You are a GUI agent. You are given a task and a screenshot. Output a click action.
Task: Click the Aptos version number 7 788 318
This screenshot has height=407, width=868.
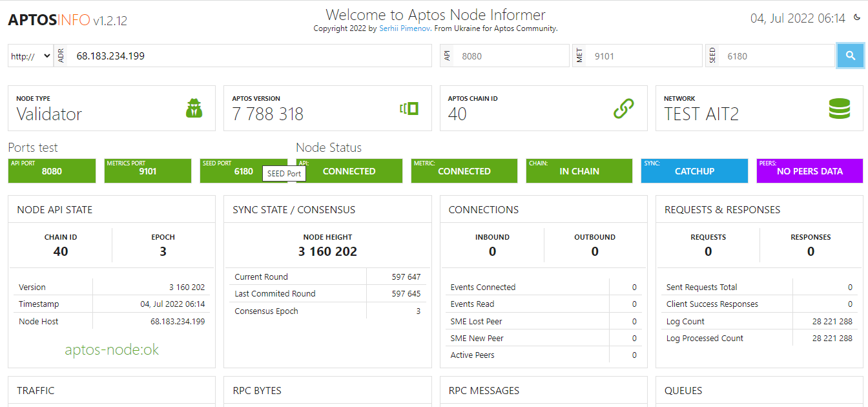tap(268, 114)
